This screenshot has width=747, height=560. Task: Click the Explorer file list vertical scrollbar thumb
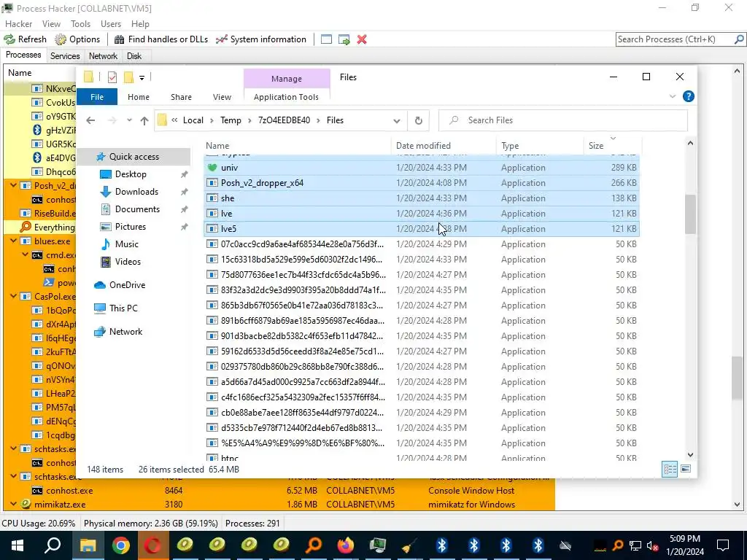690,214
